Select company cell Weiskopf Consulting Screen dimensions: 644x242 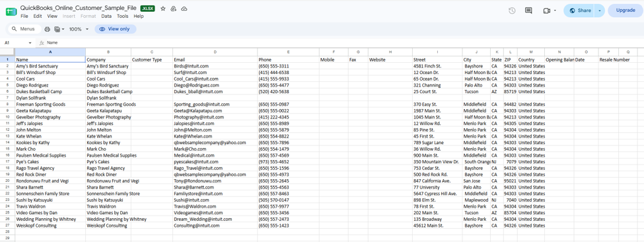pos(108,225)
